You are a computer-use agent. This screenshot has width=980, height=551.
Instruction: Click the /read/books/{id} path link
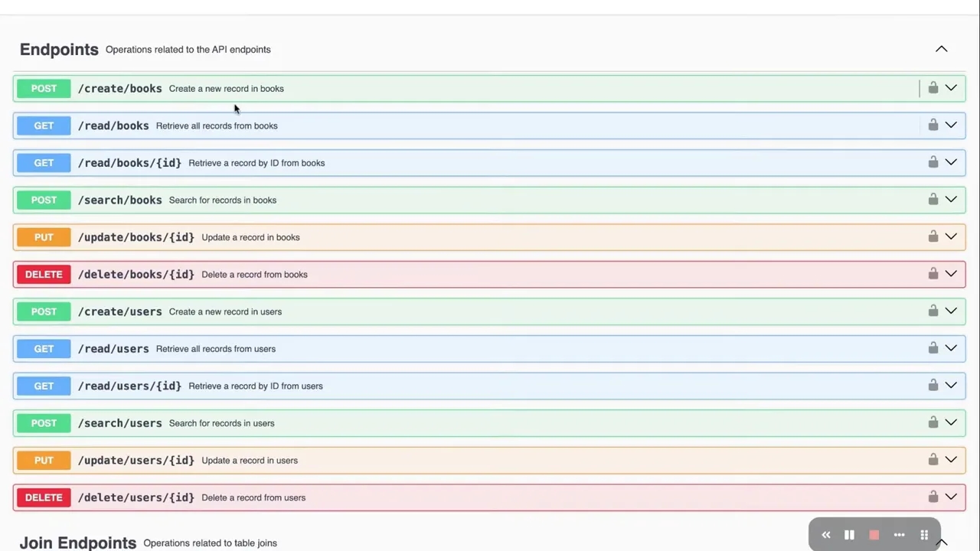129,163
